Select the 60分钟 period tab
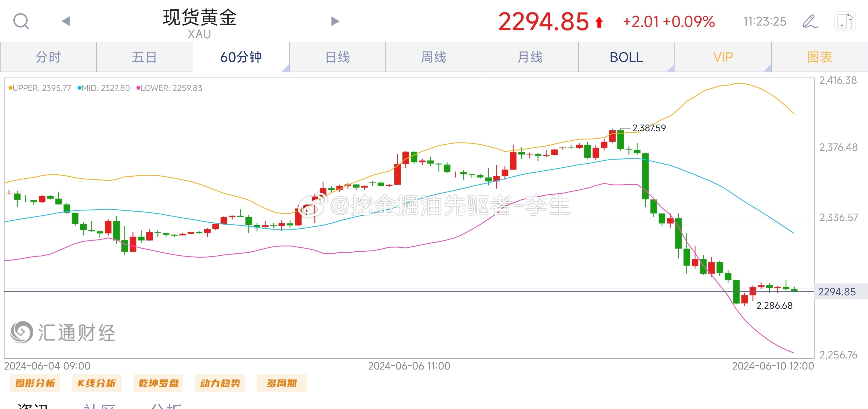 [x=241, y=57]
